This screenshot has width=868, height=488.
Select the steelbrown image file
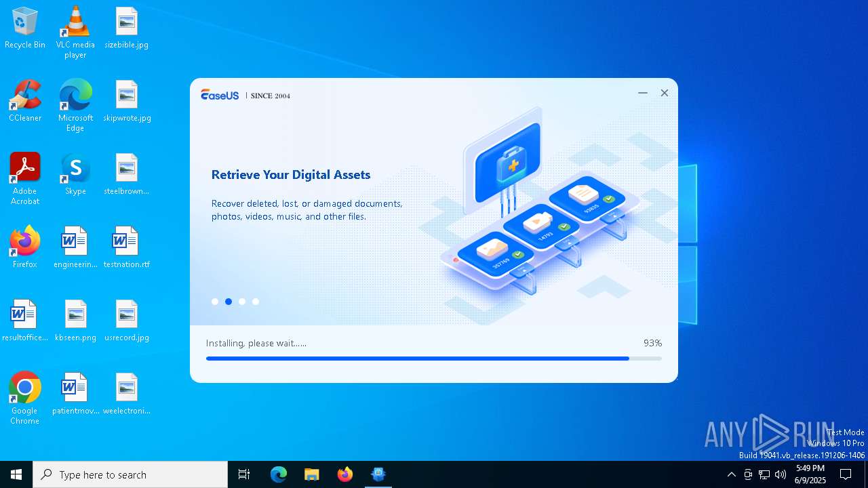pos(127,174)
